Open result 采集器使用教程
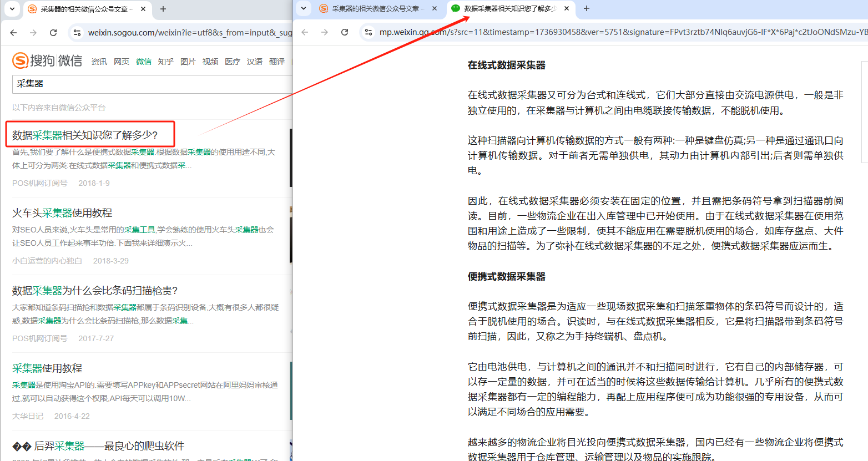This screenshot has height=461, width=868. pyautogui.click(x=47, y=368)
